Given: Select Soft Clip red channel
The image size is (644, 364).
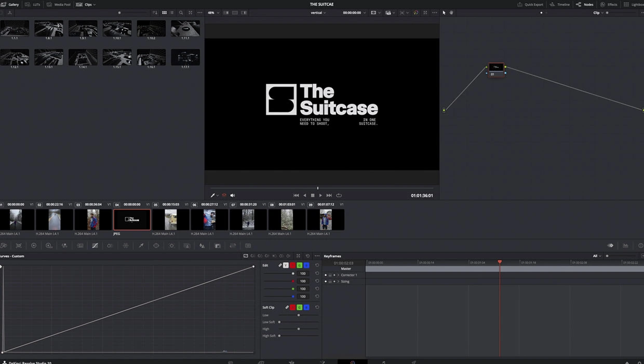Looking at the screenshot, I should click(292, 307).
